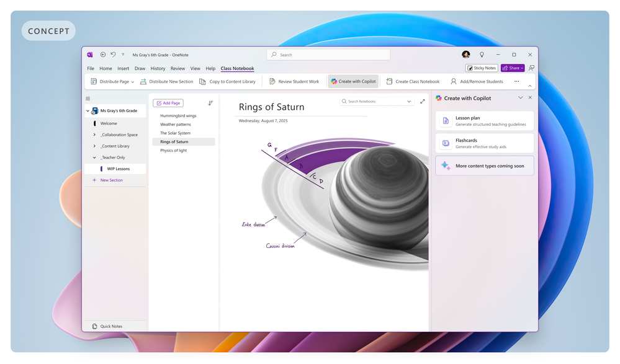Select the Class Notebook tab

[x=237, y=68]
